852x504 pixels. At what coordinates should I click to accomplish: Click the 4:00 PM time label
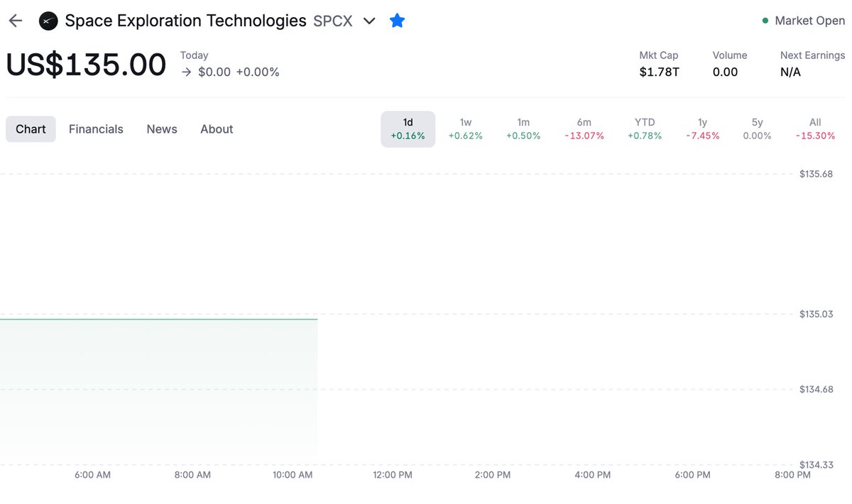coord(593,475)
